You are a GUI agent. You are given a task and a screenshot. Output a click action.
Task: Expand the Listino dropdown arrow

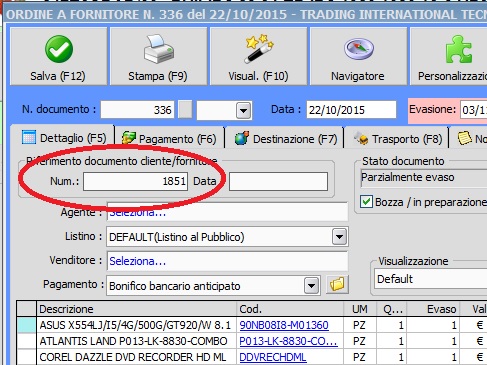[x=339, y=237]
